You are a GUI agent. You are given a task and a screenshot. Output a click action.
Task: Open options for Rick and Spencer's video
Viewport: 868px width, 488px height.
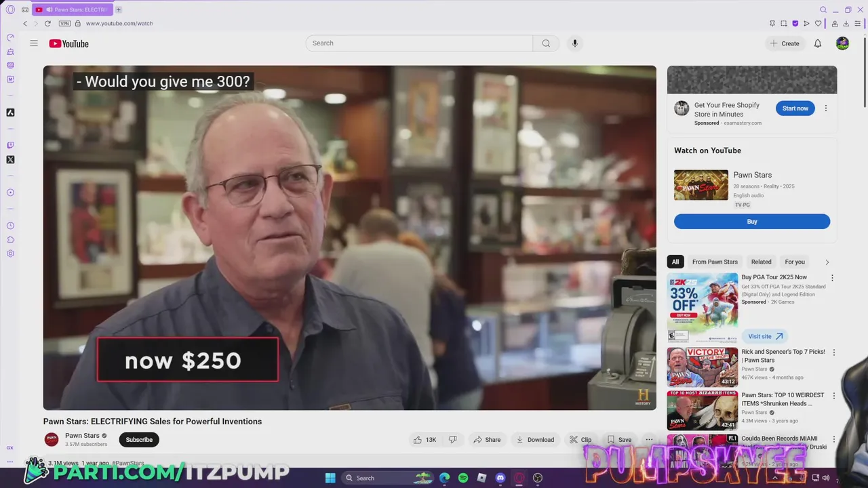834,352
